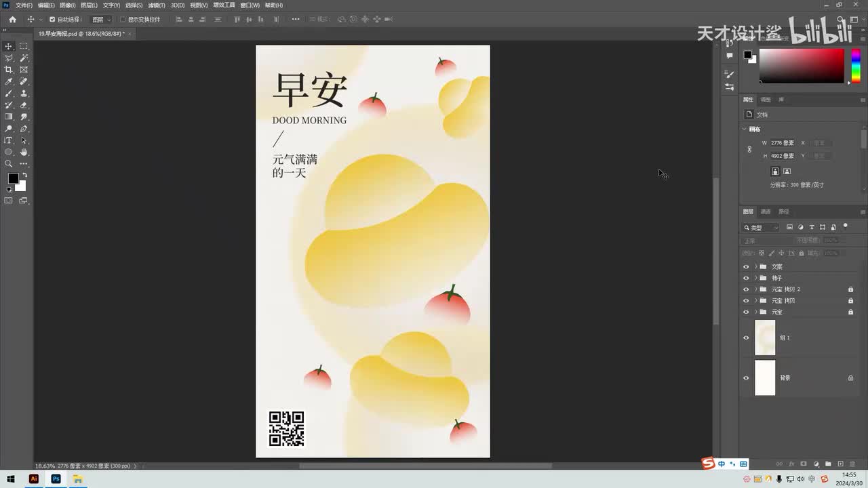Click the landscape orientation canvas button
The height and width of the screenshot is (488, 868).
tap(787, 171)
